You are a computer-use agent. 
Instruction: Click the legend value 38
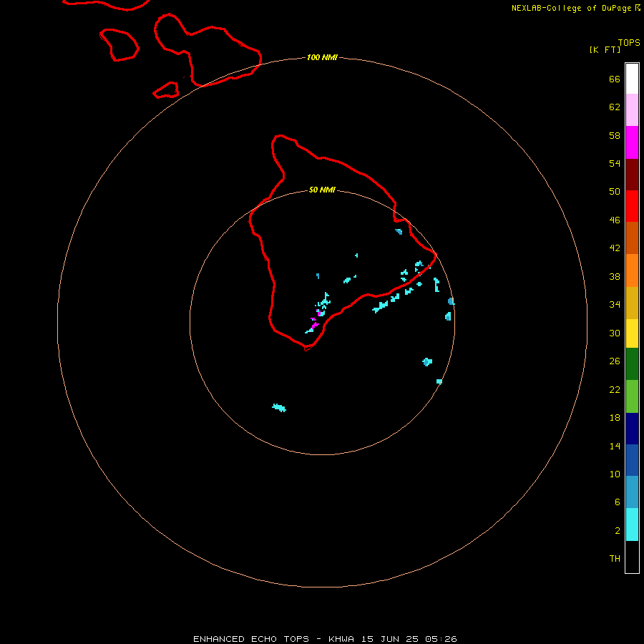pos(615,277)
